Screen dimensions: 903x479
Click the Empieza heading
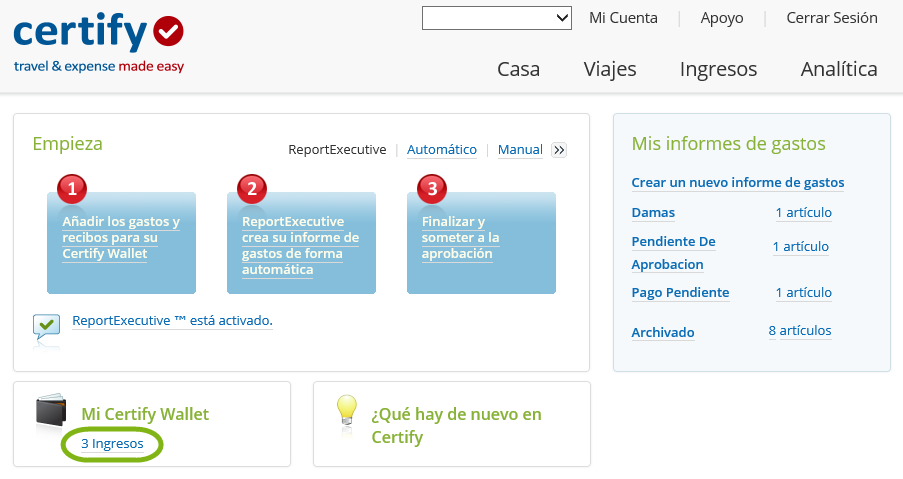point(67,144)
